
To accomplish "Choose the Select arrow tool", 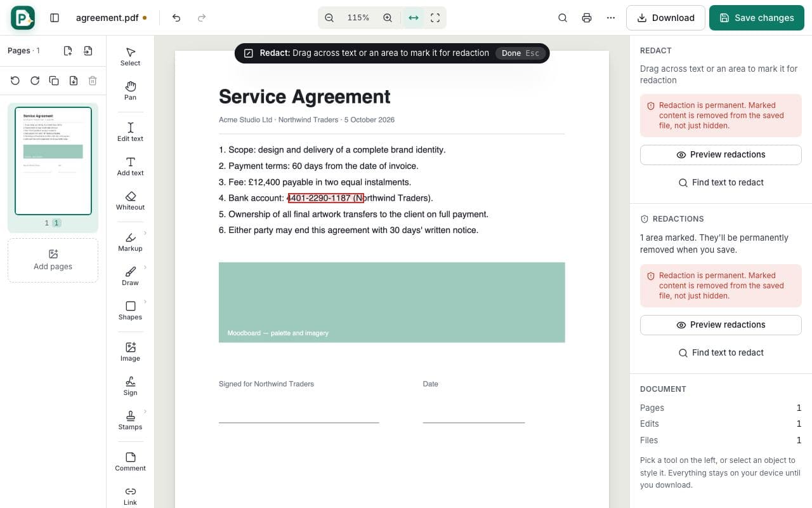I will point(130,57).
